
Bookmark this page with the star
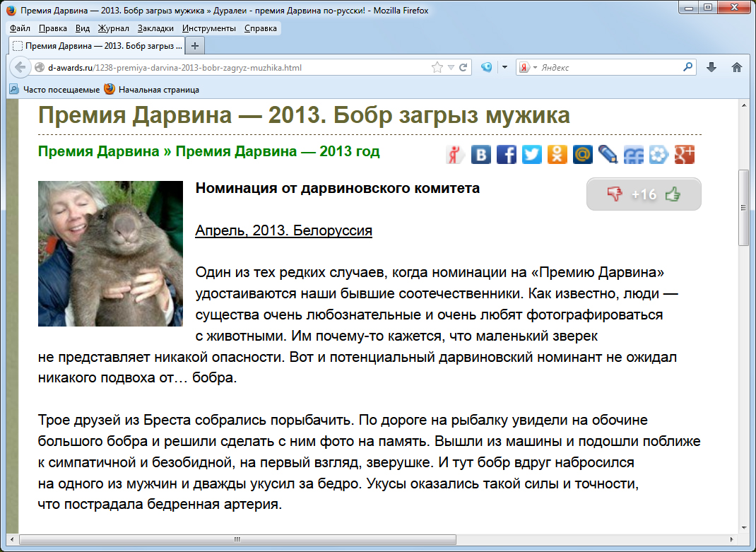pyautogui.click(x=437, y=68)
